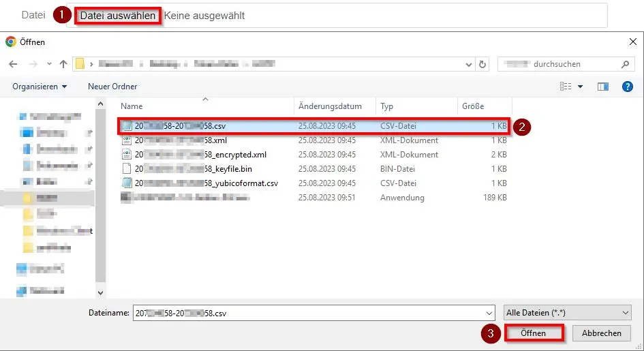Click the search magnifier icon
This screenshot has width=644, height=351.
click(625, 64)
